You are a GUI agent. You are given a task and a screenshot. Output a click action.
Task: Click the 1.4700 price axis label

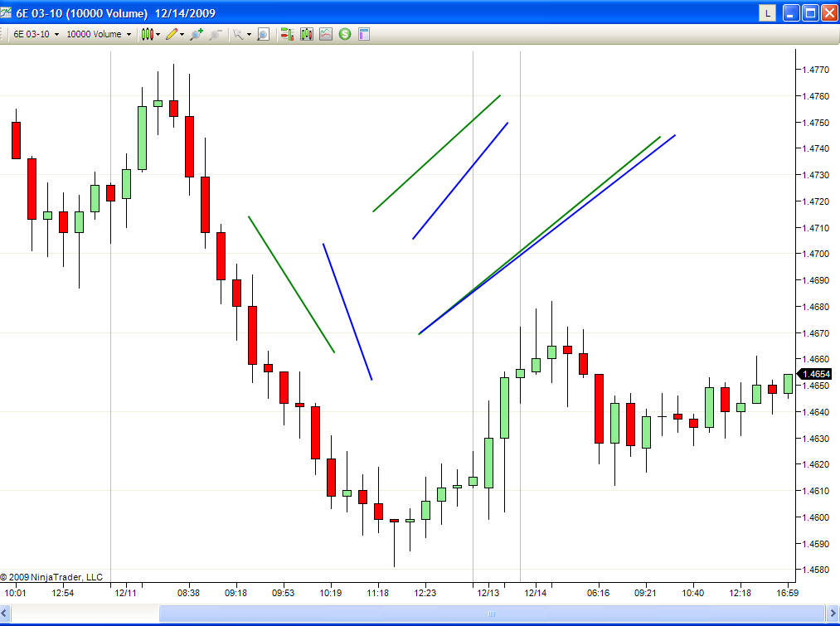pyautogui.click(x=815, y=254)
